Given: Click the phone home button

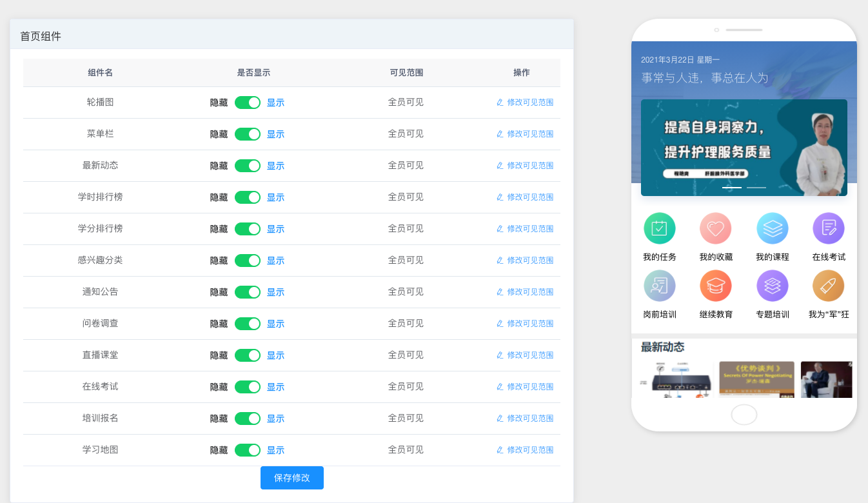Looking at the screenshot, I should [744, 415].
